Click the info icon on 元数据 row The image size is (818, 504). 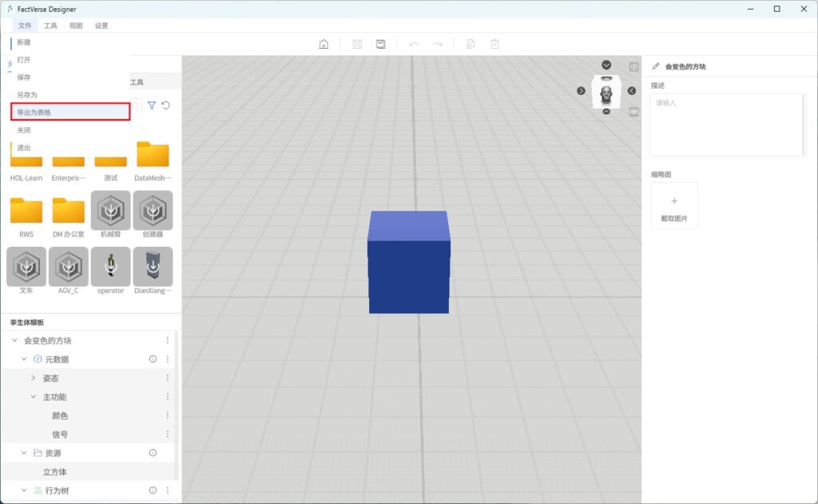(153, 359)
